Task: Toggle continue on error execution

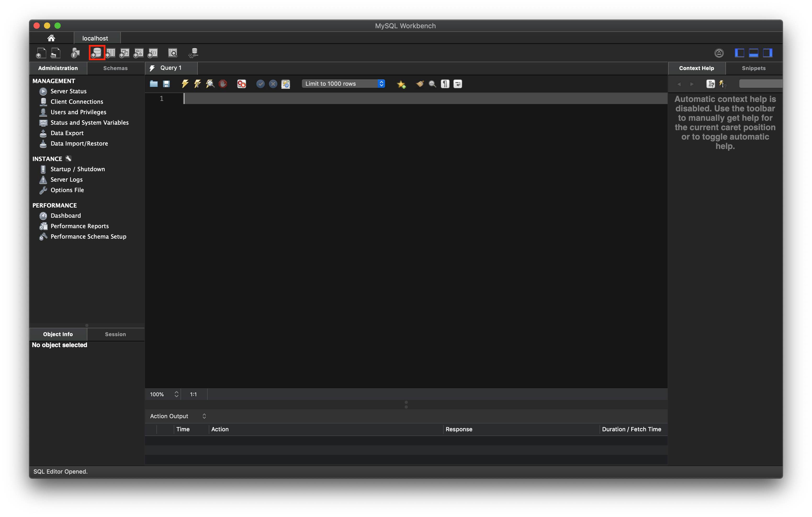Action: [241, 84]
